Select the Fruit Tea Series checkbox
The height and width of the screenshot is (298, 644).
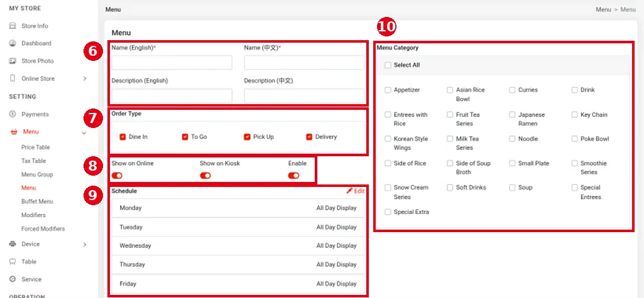(450, 115)
